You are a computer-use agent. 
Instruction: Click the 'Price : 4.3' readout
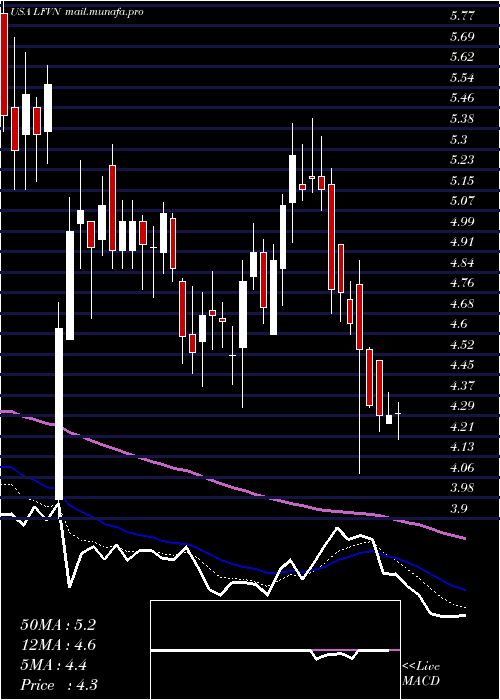tap(59, 685)
